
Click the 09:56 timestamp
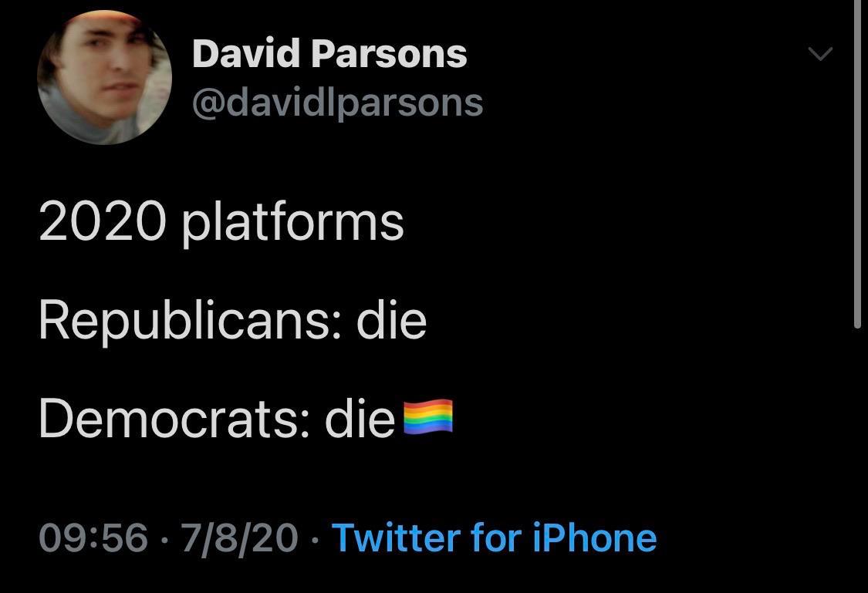point(93,537)
